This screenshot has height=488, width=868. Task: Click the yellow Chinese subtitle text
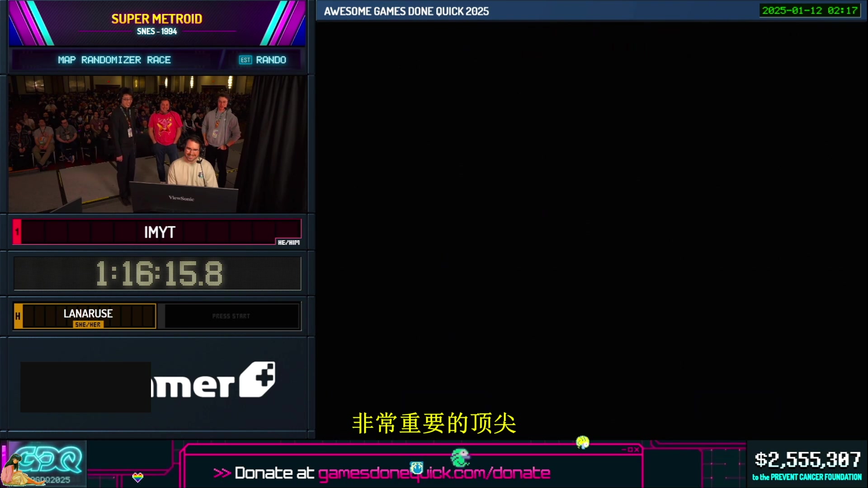434,423
